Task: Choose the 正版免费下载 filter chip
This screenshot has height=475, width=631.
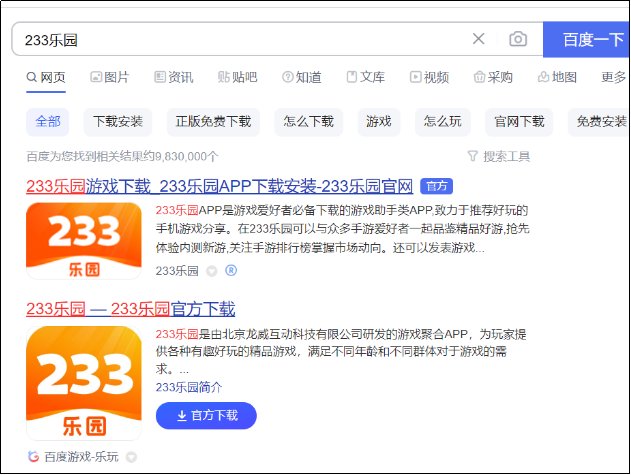Action: pyautogui.click(x=213, y=122)
